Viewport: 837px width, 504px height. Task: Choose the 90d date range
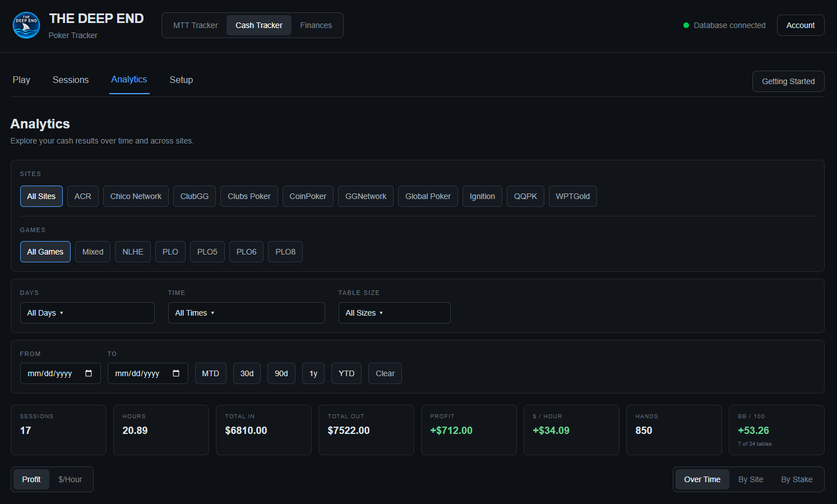[281, 373]
